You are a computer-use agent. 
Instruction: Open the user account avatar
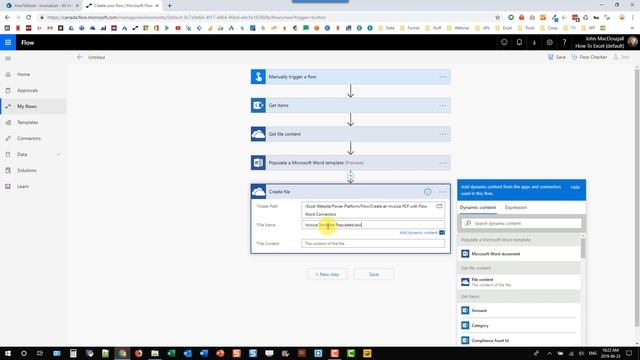pos(632,42)
